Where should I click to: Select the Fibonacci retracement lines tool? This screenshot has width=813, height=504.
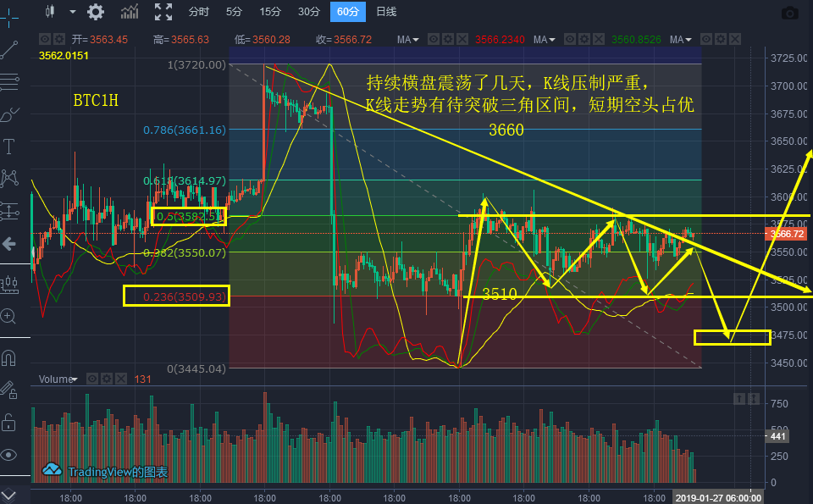[x=9, y=82]
